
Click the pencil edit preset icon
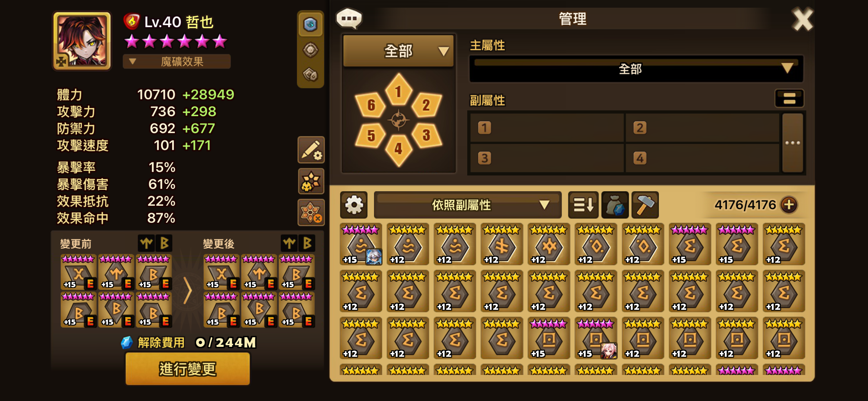pos(311,150)
